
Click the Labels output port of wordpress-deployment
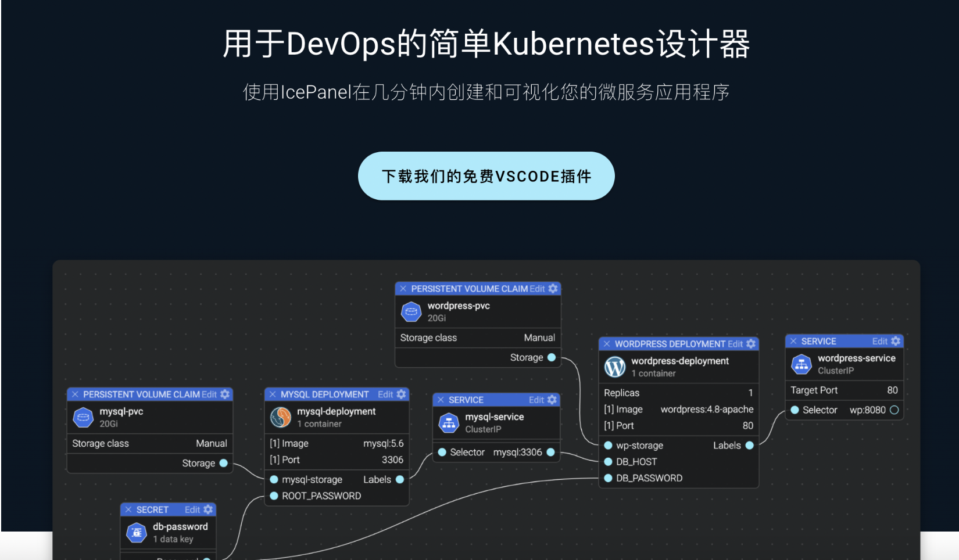(x=750, y=446)
